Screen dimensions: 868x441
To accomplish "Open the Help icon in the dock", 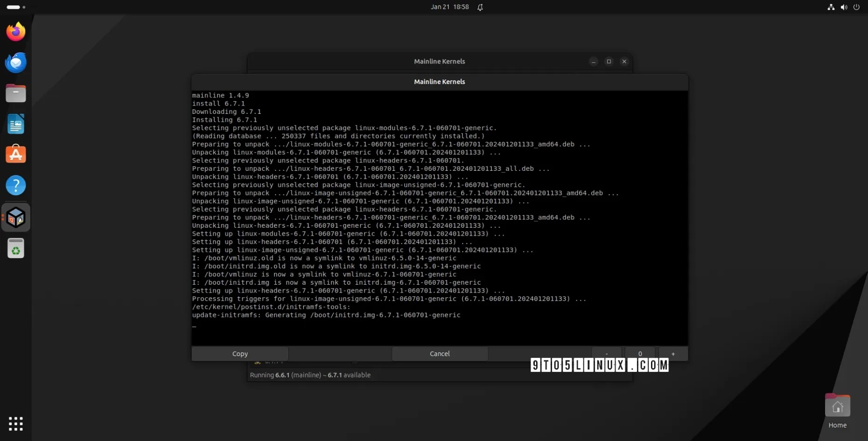I will (x=16, y=185).
